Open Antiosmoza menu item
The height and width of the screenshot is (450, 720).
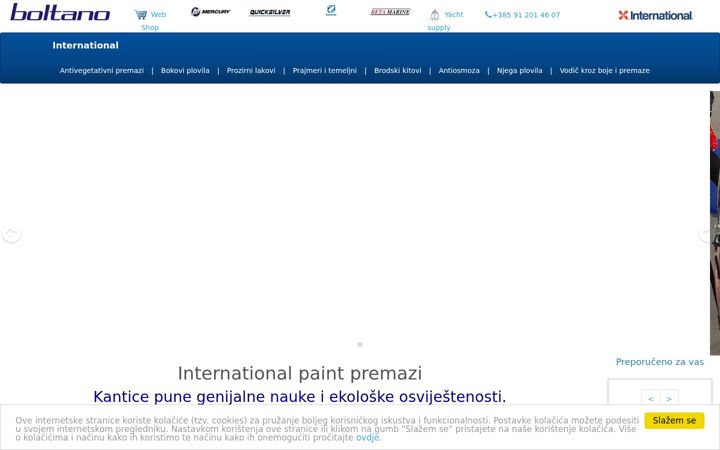459,71
